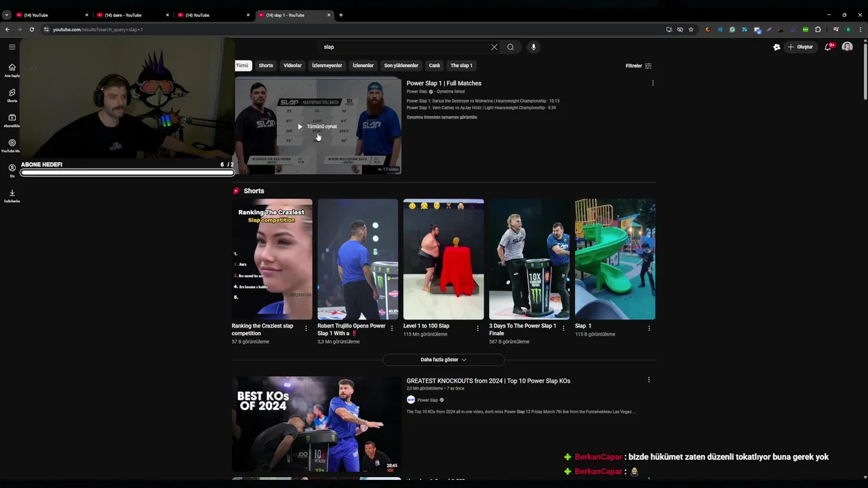
Task: Open the menu for the 'Slap 1' short
Action: (x=649, y=329)
